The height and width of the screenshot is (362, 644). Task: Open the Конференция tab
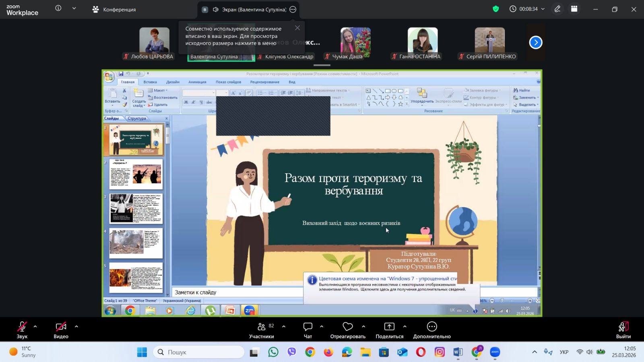[x=114, y=9]
